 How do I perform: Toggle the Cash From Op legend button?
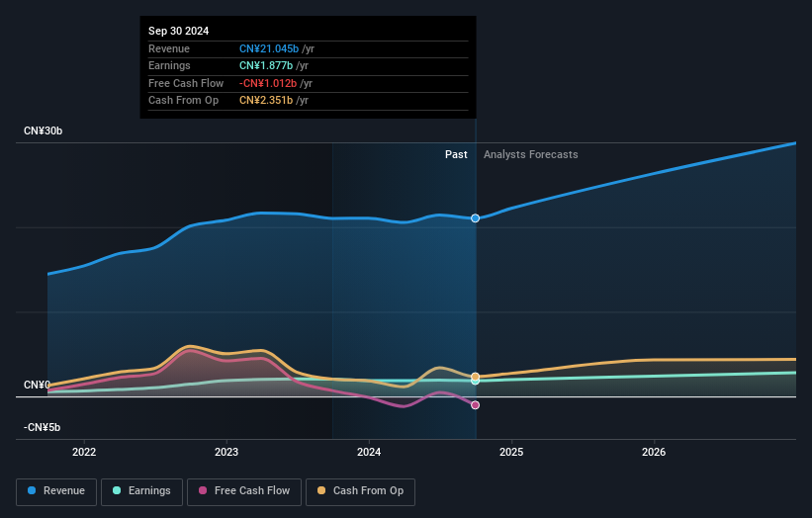[x=360, y=491]
